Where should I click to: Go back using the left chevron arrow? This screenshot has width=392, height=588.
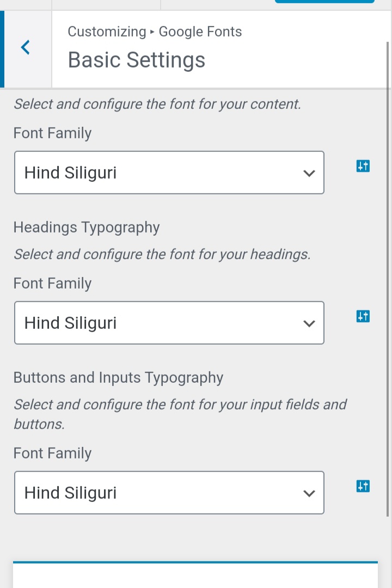[26, 48]
